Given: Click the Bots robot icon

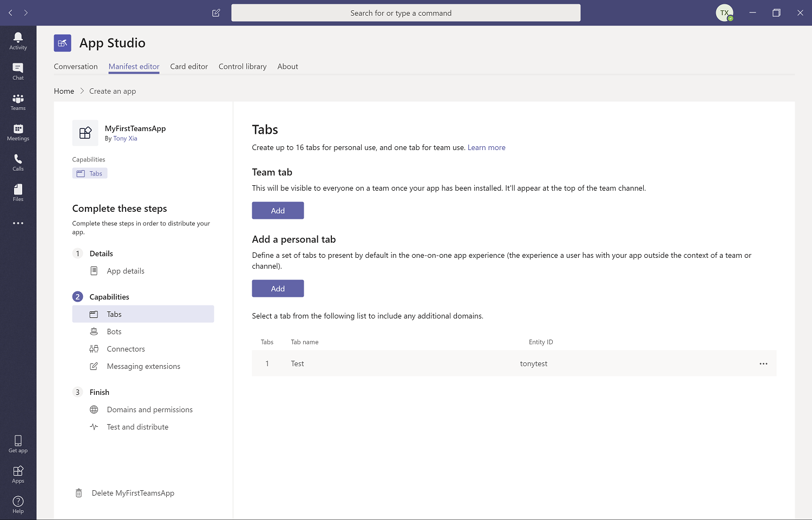Looking at the screenshot, I should coord(94,331).
